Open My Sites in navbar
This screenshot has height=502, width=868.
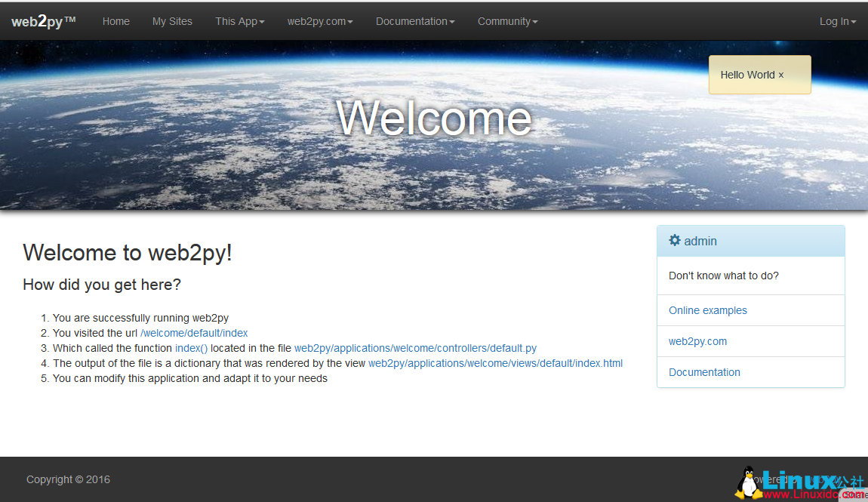(172, 22)
